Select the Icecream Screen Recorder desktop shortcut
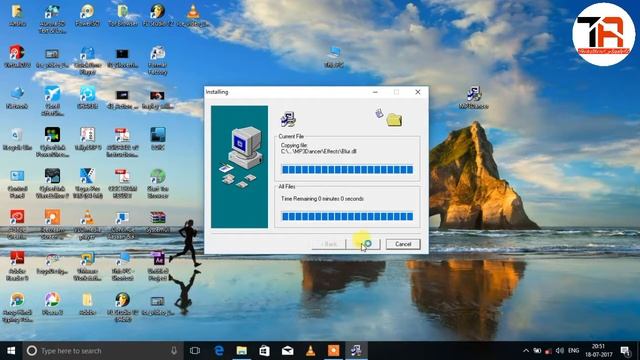640x360 pixels. [52, 224]
